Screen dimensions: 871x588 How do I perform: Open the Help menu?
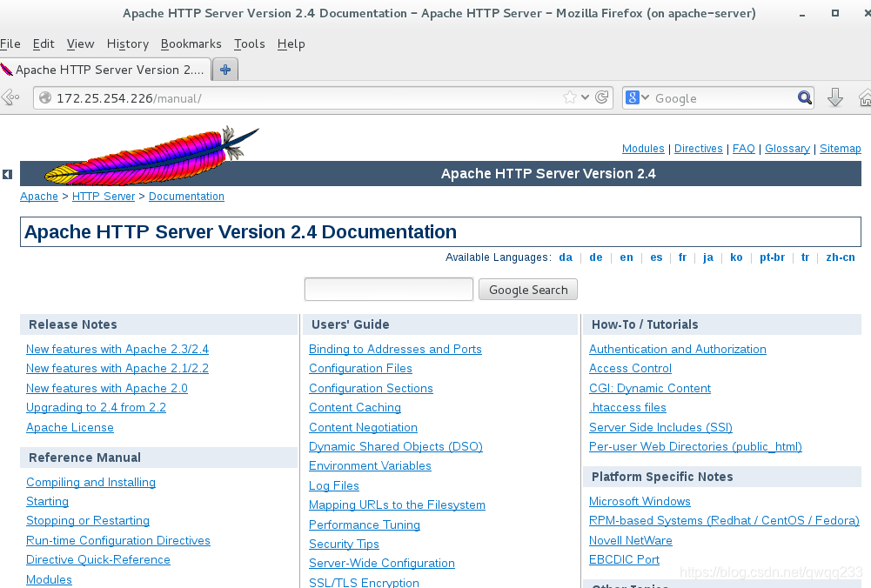291,43
